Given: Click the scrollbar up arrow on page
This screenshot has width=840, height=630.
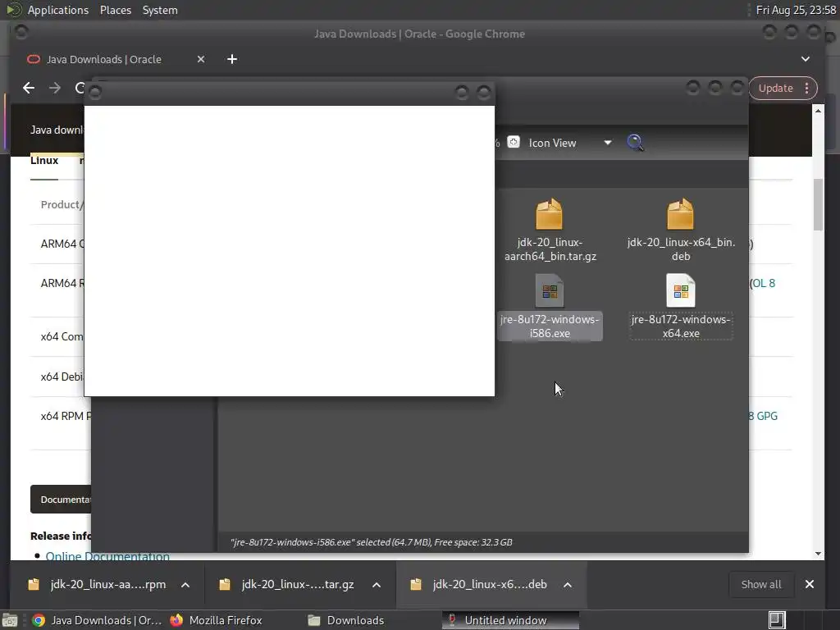Looking at the screenshot, I should pyautogui.click(x=818, y=111).
